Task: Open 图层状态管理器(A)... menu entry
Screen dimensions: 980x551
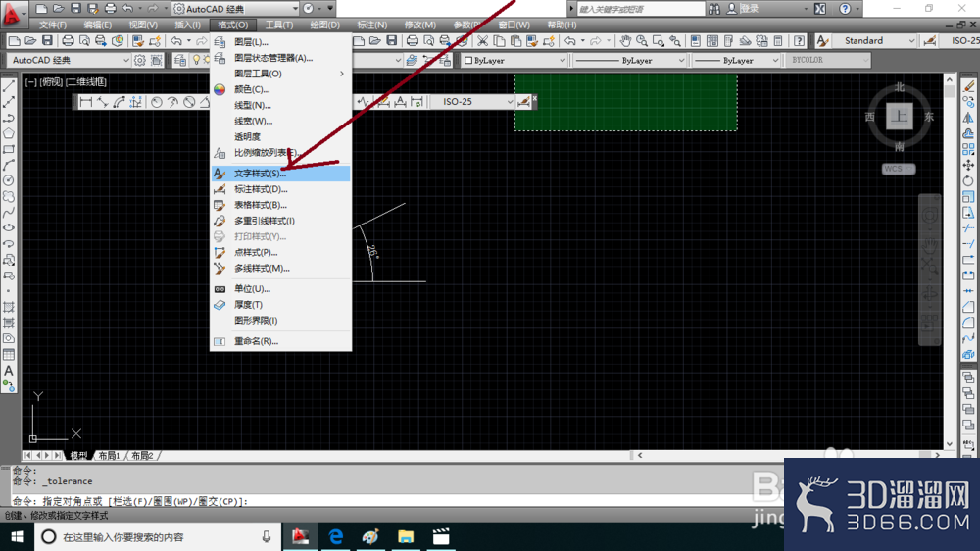Action: coord(280,58)
